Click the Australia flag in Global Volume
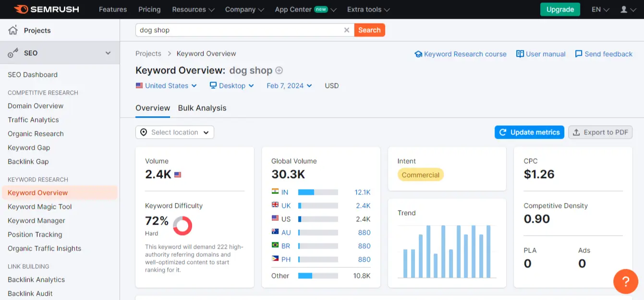Screen dimensions: 644x300 (275, 232)
